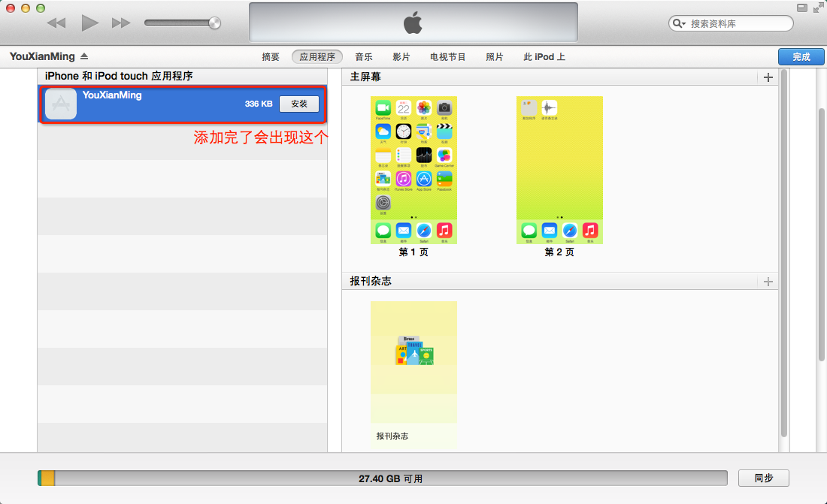
Task: Select the Music dock icon on page 2
Action: pos(589,231)
